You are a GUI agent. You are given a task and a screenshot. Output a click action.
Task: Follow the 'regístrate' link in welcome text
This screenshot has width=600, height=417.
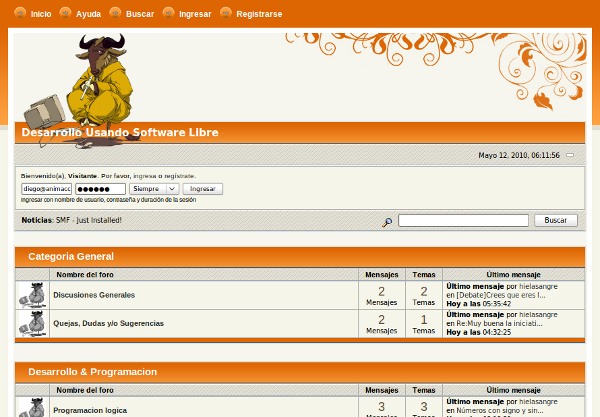[x=180, y=176]
